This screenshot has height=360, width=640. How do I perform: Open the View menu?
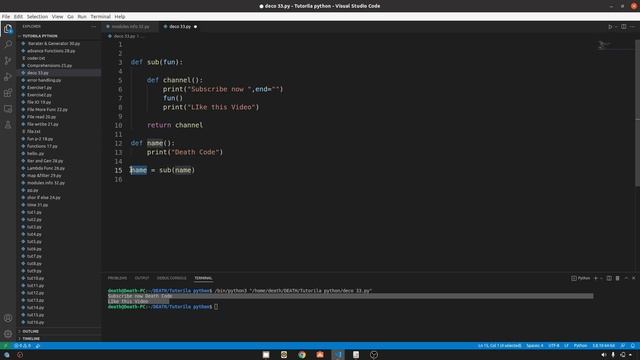point(58,17)
